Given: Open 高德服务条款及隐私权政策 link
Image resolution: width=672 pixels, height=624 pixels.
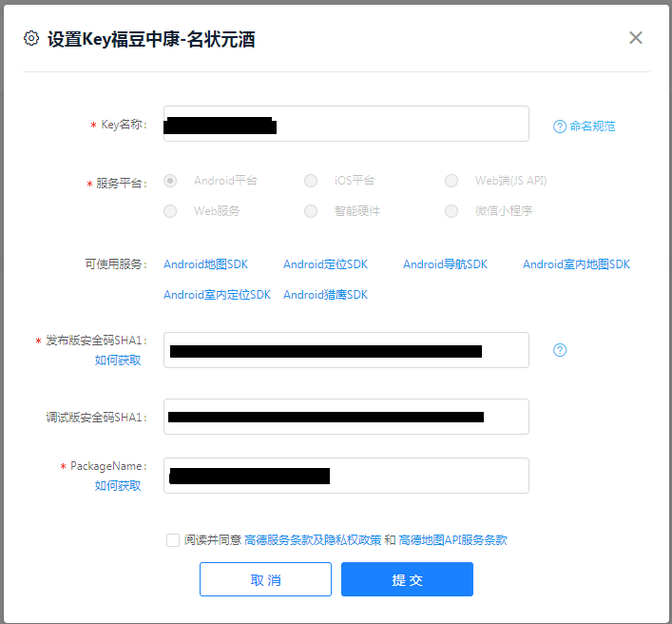Looking at the screenshot, I should 313,540.
